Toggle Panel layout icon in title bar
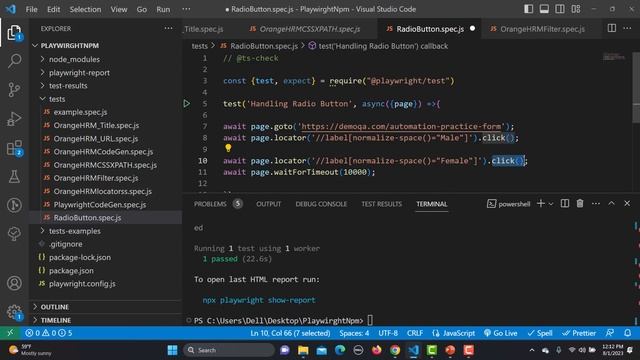Image resolution: width=640 pixels, height=360 pixels. click(x=544, y=9)
